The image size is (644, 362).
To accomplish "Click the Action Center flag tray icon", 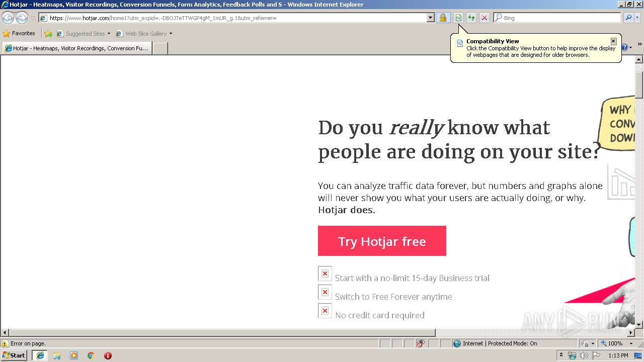I will 596,355.
